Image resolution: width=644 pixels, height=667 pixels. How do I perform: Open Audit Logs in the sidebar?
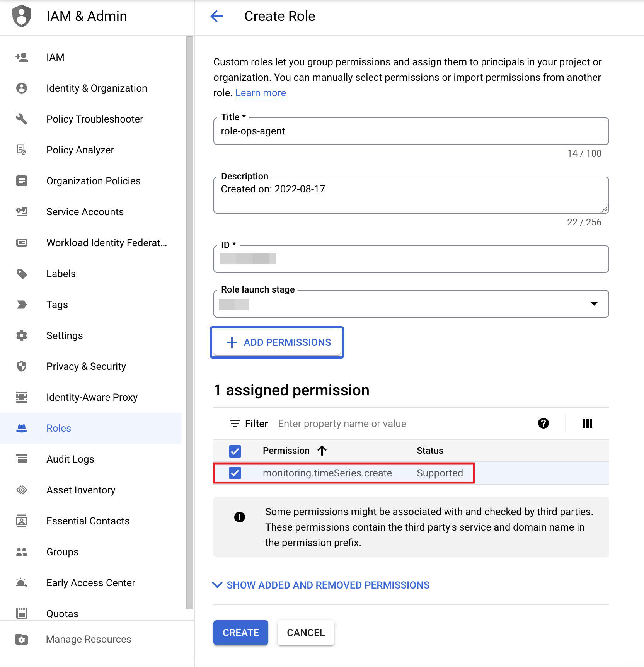pyautogui.click(x=70, y=459)
